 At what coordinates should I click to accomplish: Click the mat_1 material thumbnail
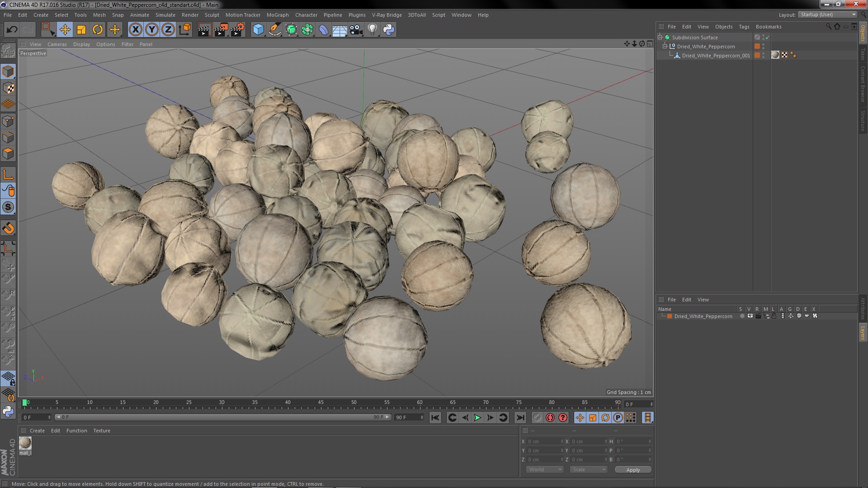click(x=25, y=443)
